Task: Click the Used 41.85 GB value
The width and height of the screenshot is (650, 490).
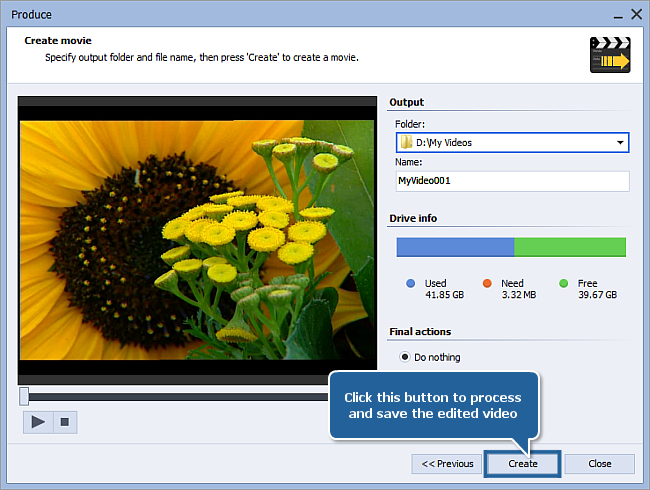Action: coord(444,295)
